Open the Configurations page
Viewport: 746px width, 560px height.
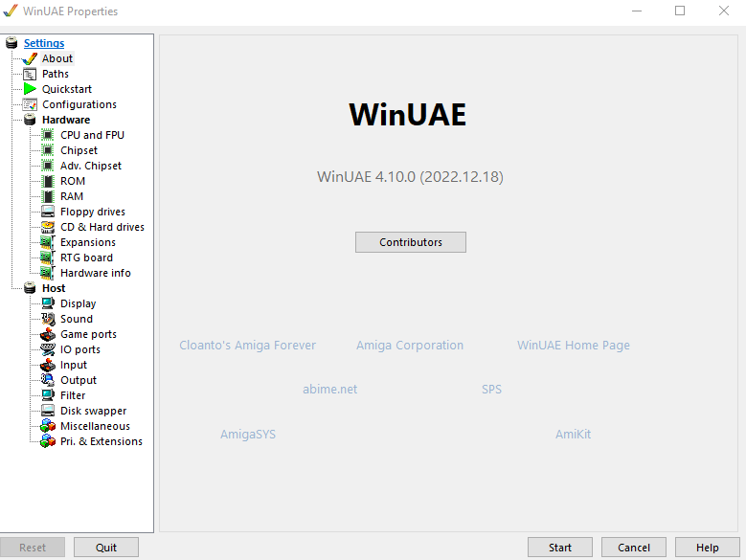[x=79, y=104]
